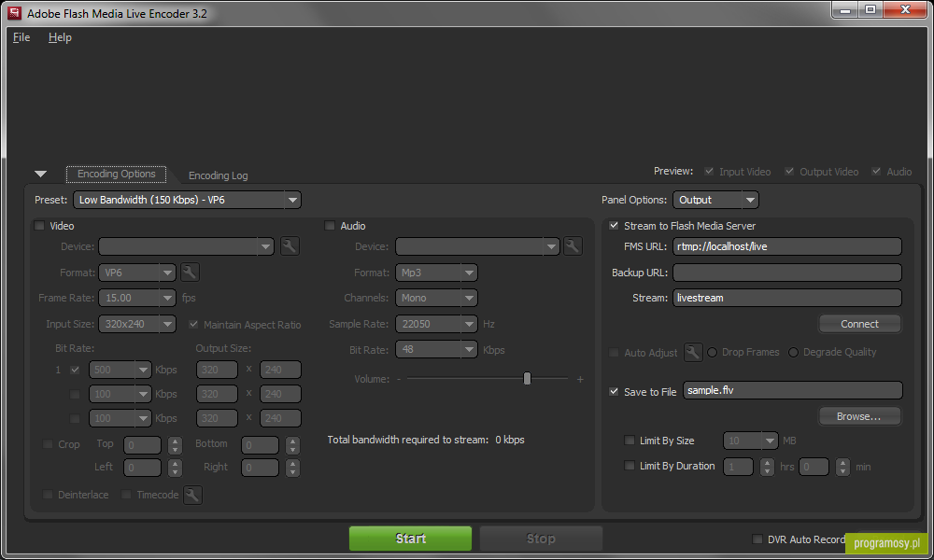The height and width of the screenshot is (560, 934).
Task: Check DVR Auto Record option
Action: coord(757,539)
